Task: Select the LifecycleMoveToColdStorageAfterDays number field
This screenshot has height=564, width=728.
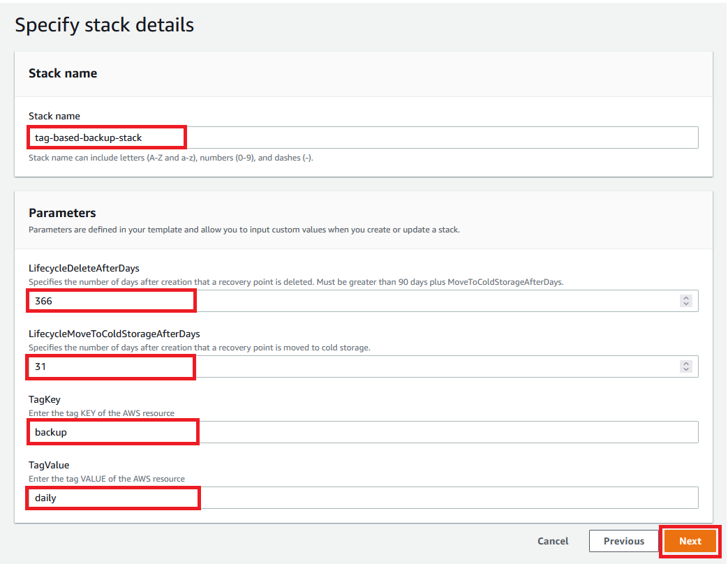Action: [349, 366]
